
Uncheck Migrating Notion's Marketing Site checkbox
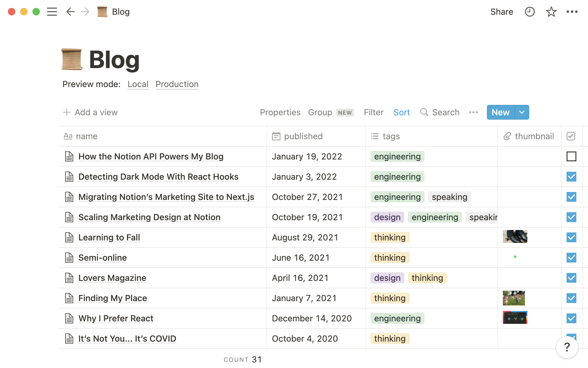571,197
